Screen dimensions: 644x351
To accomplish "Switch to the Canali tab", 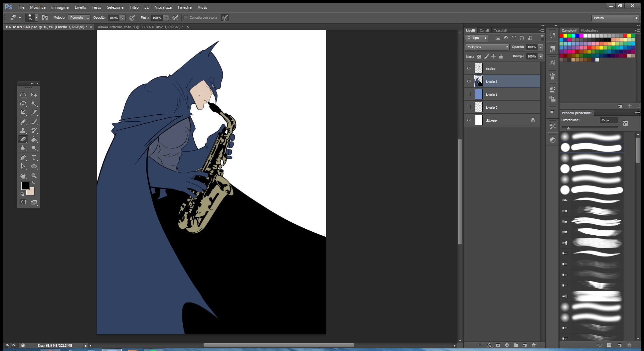I will (x=484, y=30).
